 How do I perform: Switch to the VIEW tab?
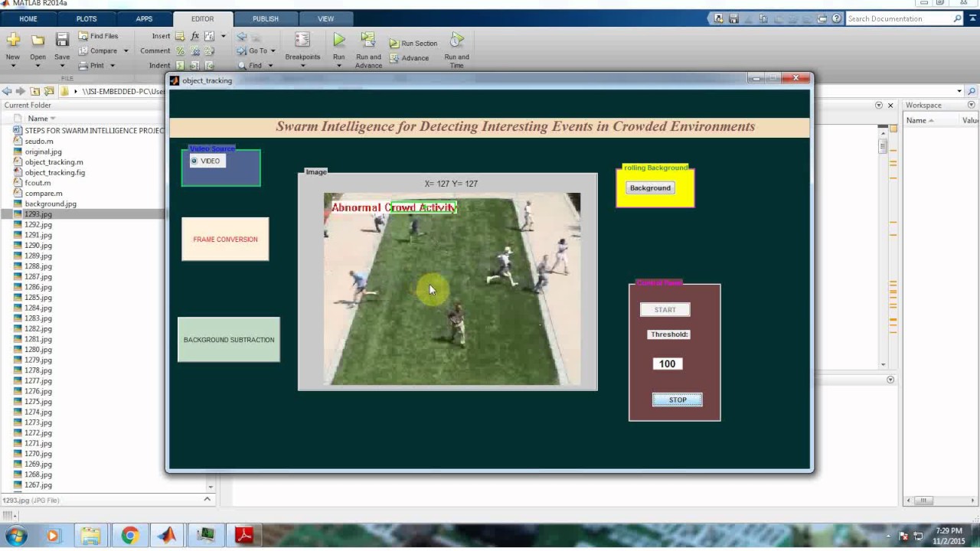(326, 18)
